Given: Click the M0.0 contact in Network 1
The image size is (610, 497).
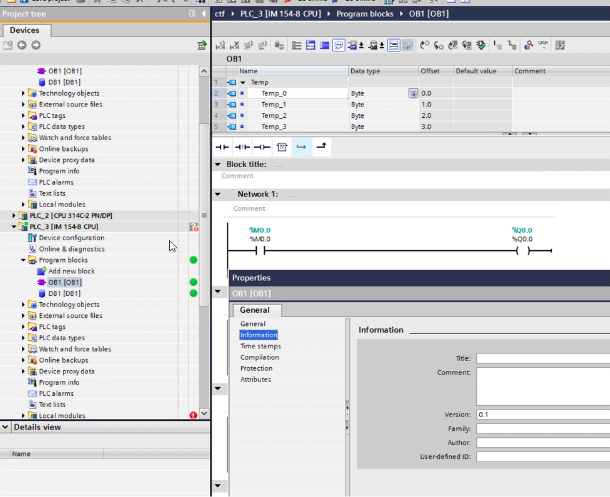Looking at the screenshot, I should tap(260, 250).
